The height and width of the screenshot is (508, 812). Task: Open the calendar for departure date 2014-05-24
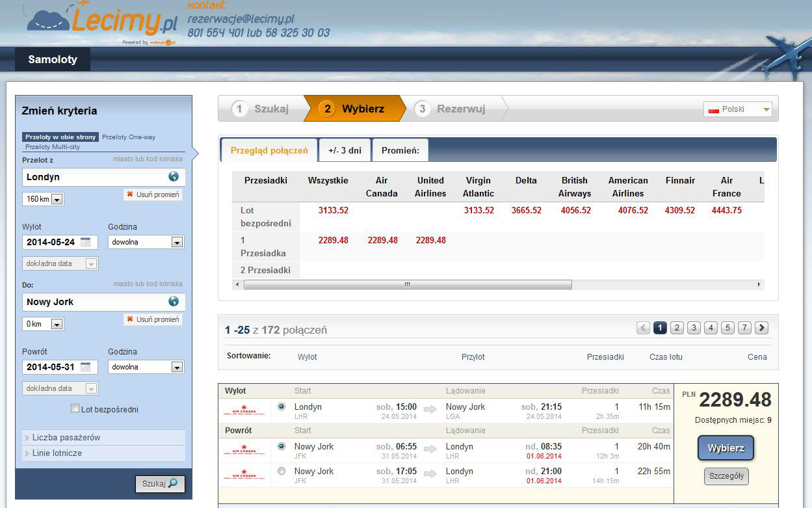(x=86, y=242)
